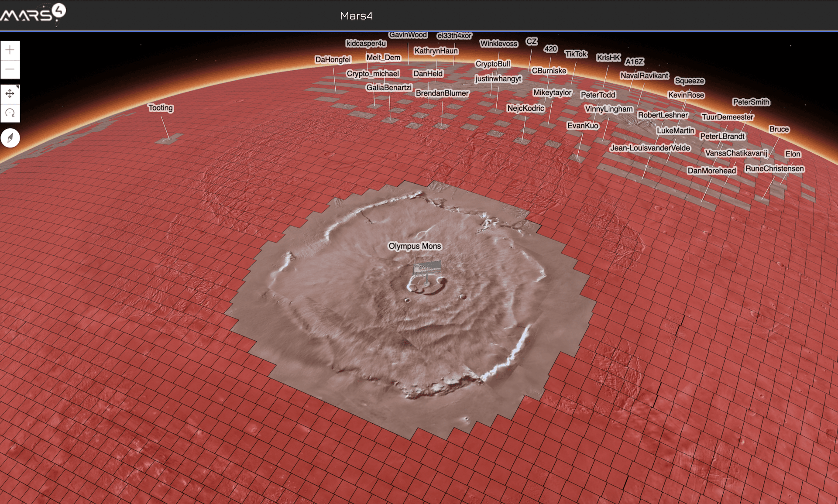Viewport: 838px width, 504px height.
Task: Select the NavalRavikant plot marker
Action: (645, 75)
